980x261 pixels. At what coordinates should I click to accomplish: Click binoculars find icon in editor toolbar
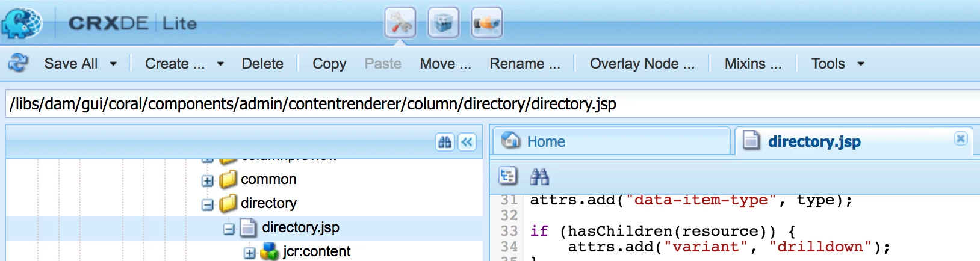click(539, 176)
